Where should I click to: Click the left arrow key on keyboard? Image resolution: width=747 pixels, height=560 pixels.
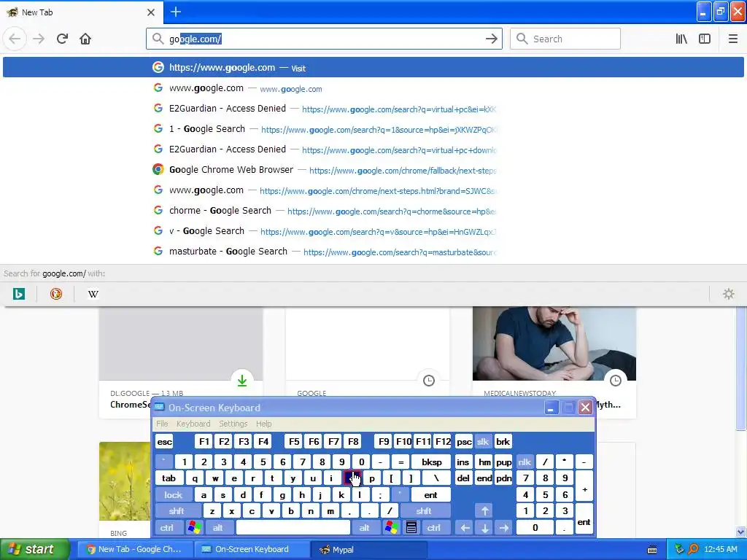[x=465, y=528]
